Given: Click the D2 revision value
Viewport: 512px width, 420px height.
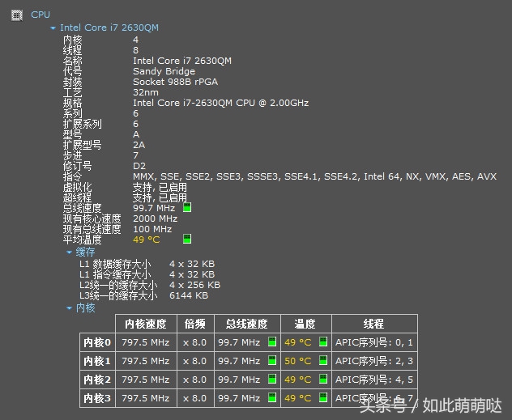Looking at the screenshot, I should 139,166.
